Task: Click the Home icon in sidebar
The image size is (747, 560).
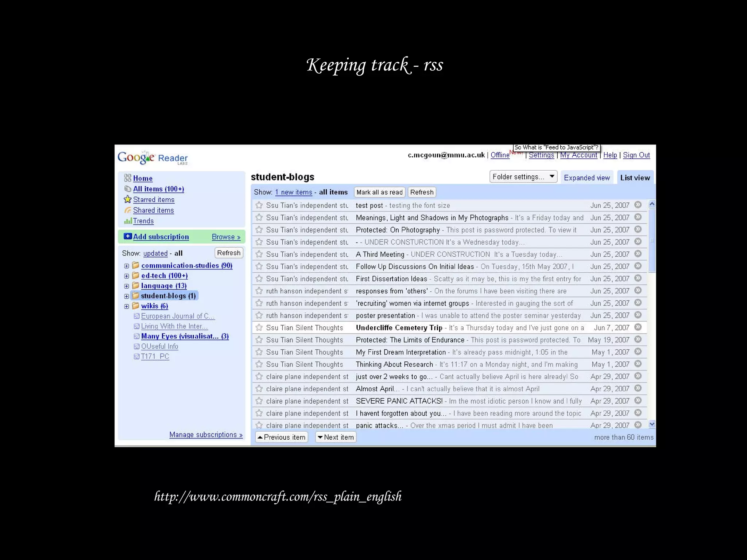Action: coord(128,178)
